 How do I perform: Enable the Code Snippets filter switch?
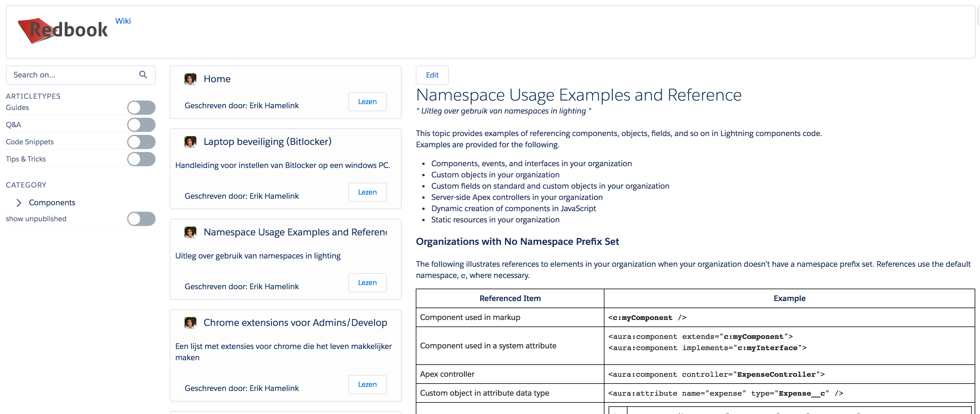[141, 142]
